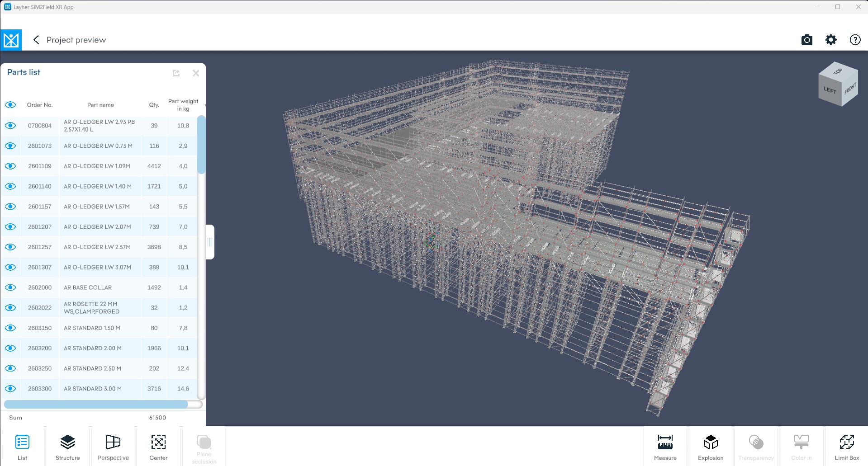Select the FRONT face of view cube
This screenshot has height=466, width=868.
tap(850, 88)
